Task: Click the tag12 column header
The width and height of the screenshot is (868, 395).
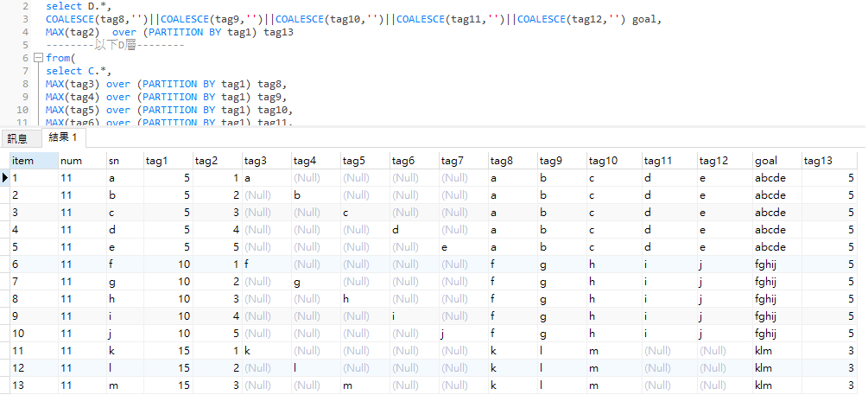Action: (x=725, y=161)
